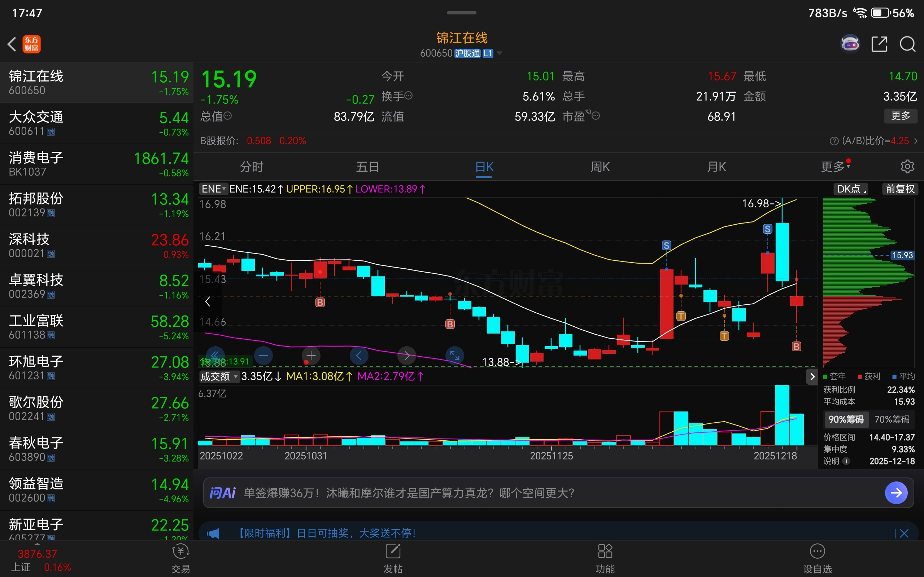Close the 限时福利 banner
Screen dimensions: 924x577
tap(904, 533)
